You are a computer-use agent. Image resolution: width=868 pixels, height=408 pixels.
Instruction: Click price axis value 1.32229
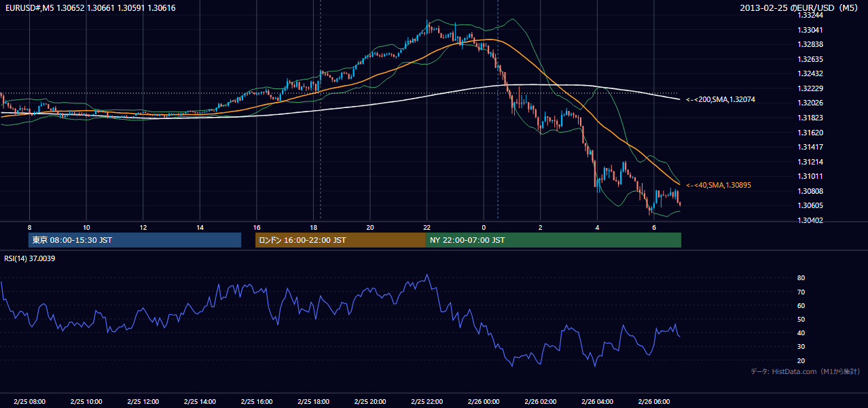coord(812,88)
